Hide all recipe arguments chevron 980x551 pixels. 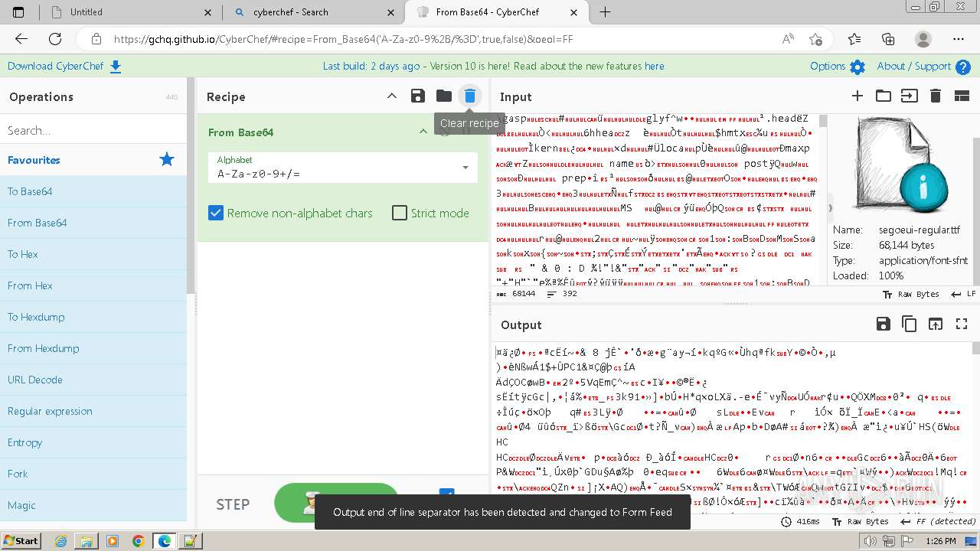click(391, 96)
